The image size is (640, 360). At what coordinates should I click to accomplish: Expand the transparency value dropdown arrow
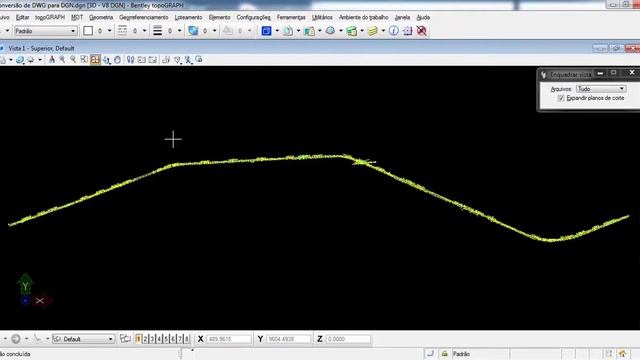tap(215, 31)
